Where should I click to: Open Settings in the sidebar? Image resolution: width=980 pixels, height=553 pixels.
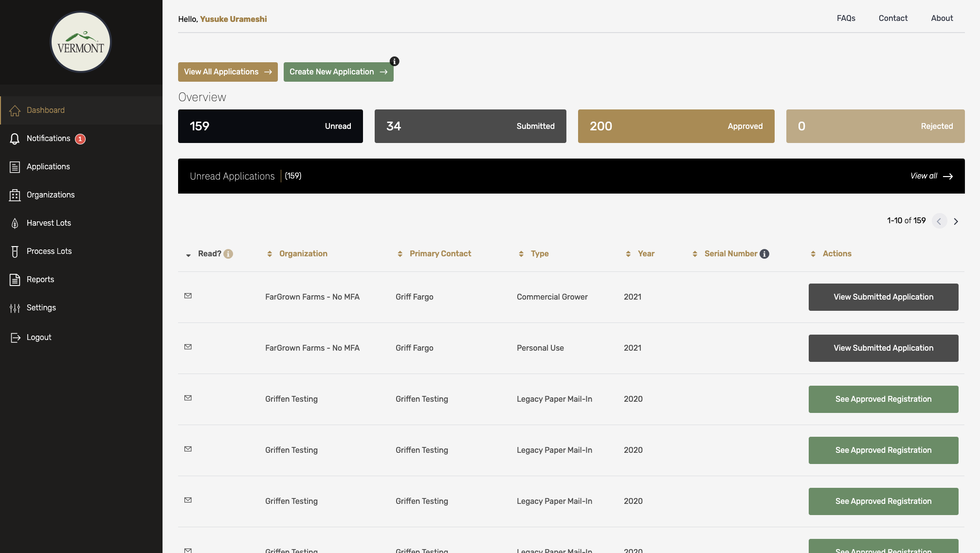(x=81, y=308)
